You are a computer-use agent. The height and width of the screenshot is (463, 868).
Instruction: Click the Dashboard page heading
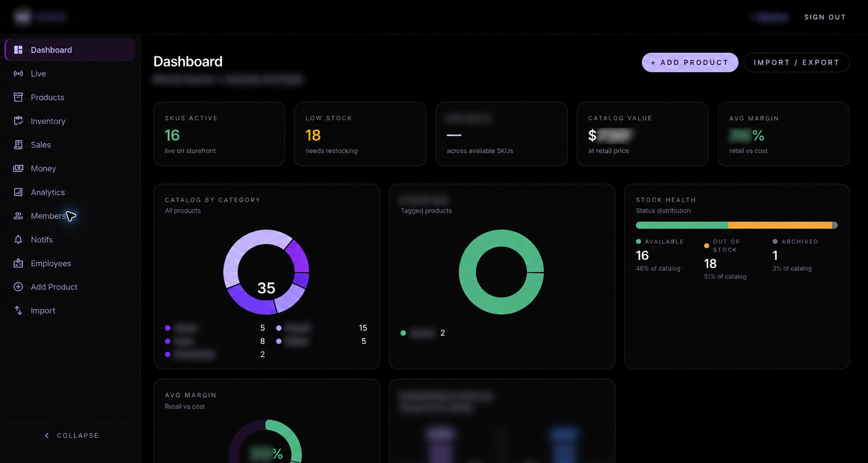(188, 61)
